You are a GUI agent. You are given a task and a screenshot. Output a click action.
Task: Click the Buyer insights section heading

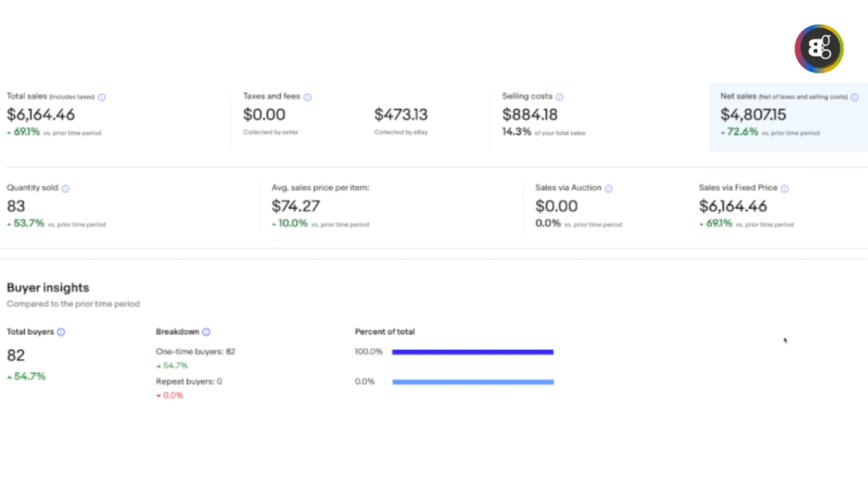pos(47,287)
